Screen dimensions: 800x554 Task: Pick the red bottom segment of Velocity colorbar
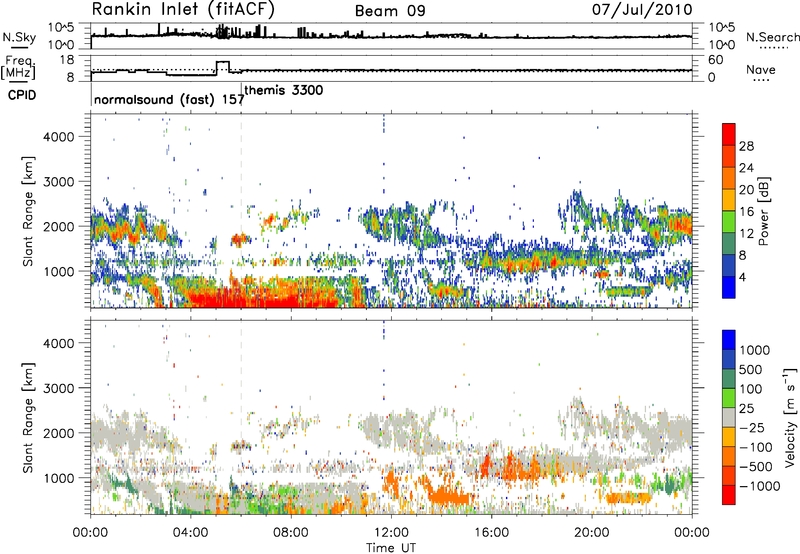(729, 495)
